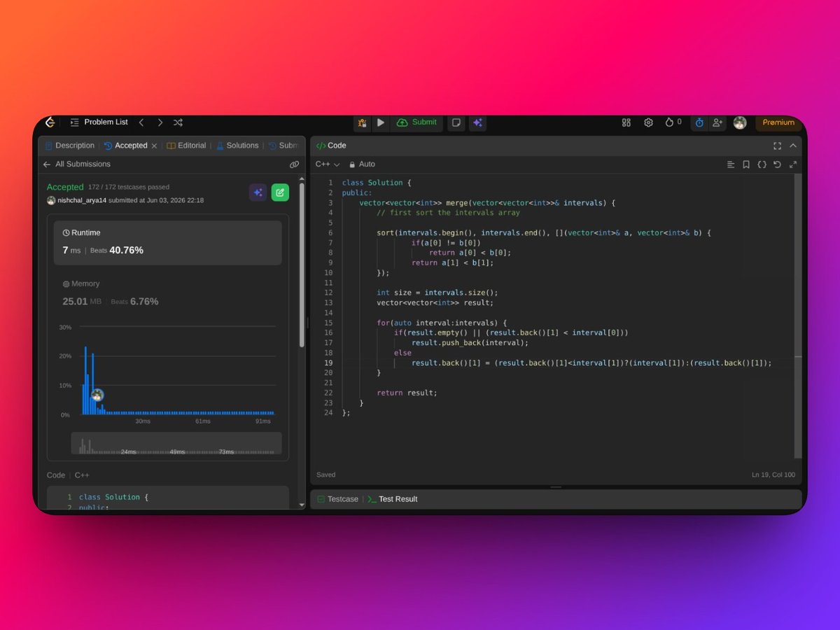This screenshot has width=840, height=630.
Task: Toggle the Auto lock setting
Action: click(x=362, y=164)
